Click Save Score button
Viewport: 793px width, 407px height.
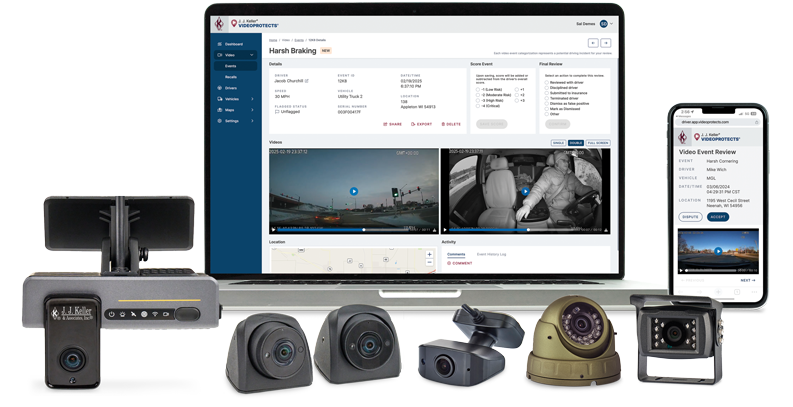(492, 124)
